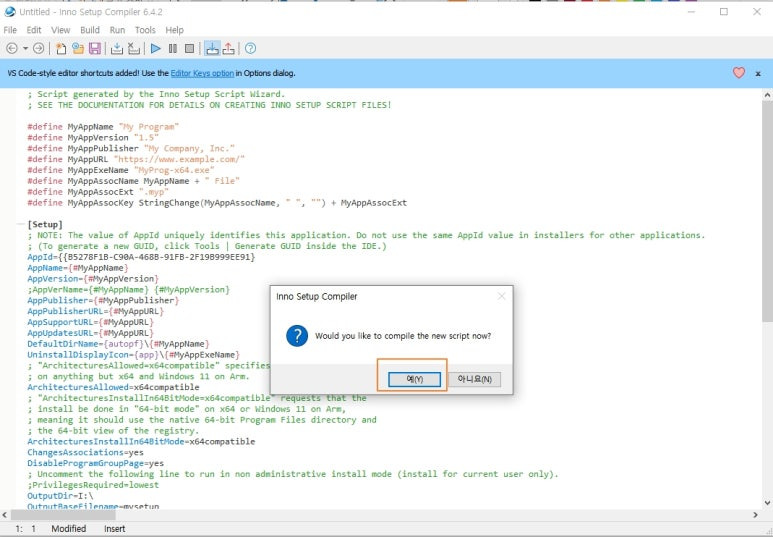Toggle Target Uninstall toolbar icon

pos(228,48)
